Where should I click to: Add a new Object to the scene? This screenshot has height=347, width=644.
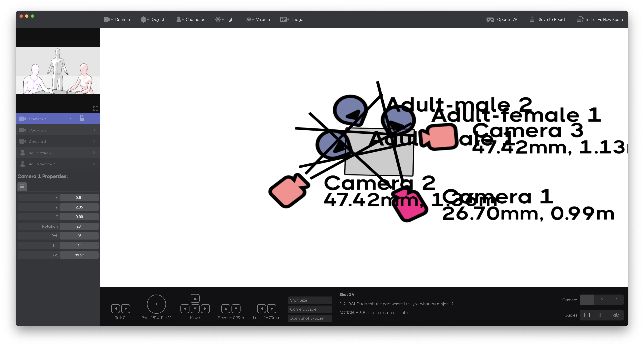pyautogui.click(x=152, y=19)
